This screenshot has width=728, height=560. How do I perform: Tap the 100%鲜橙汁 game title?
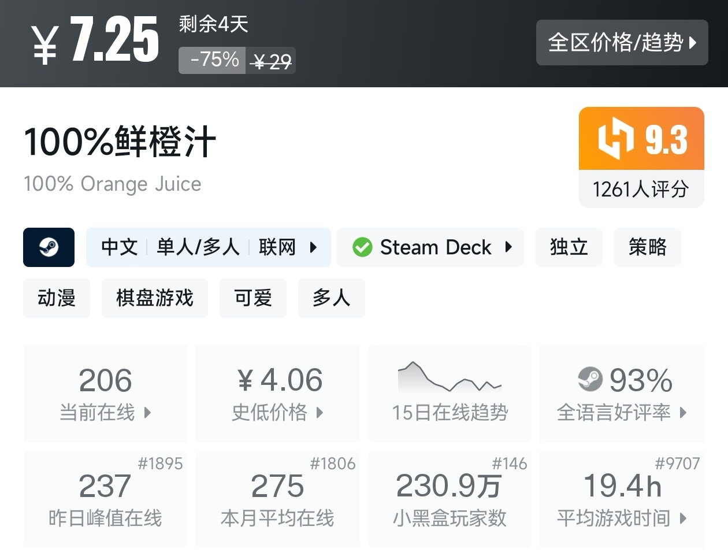(120, 142)
